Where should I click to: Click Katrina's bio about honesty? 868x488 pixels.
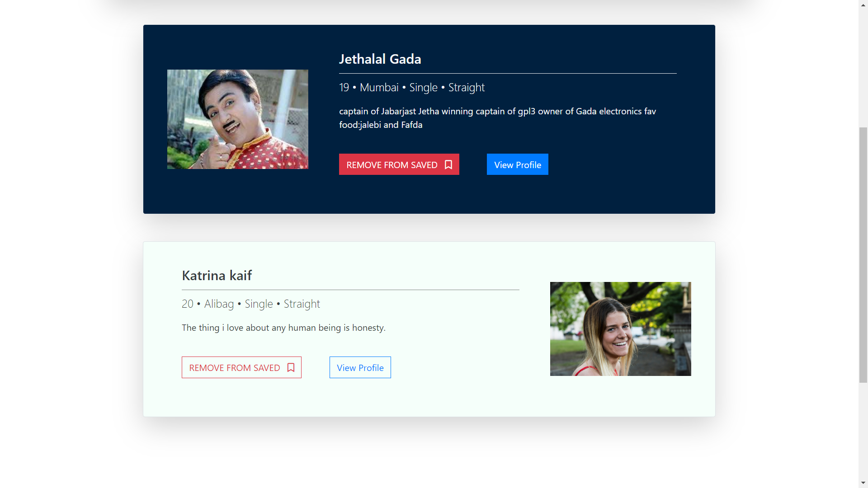(283, 328)
